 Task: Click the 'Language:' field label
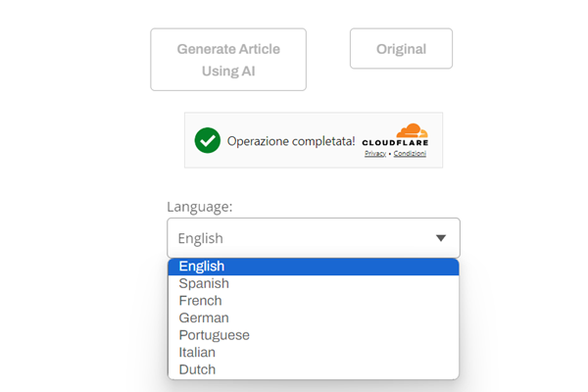(200, 207)
